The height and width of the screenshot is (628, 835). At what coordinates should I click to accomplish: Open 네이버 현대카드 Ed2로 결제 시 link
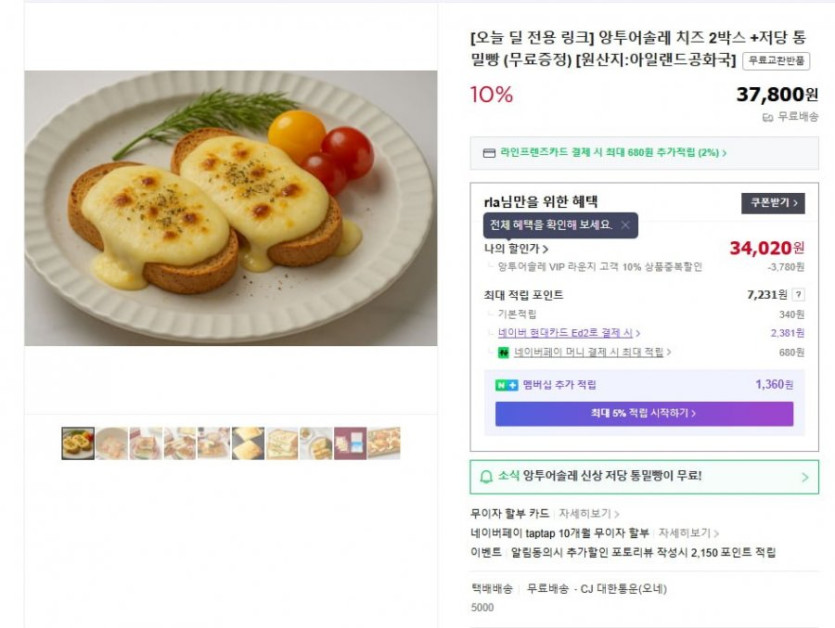(x=568, y=333)
